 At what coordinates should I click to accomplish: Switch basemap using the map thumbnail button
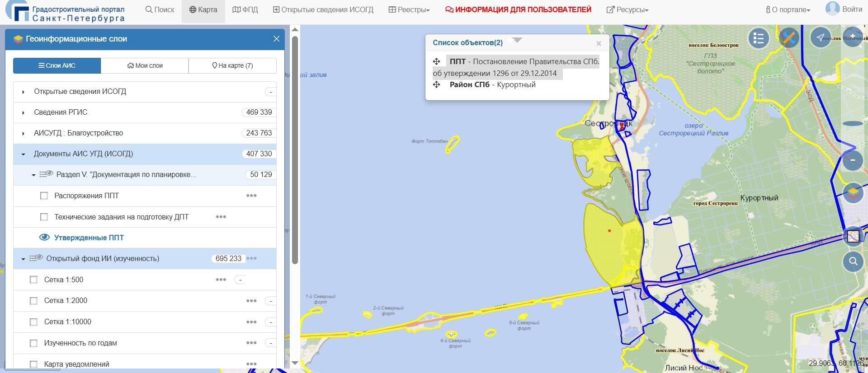pos(853,236)
